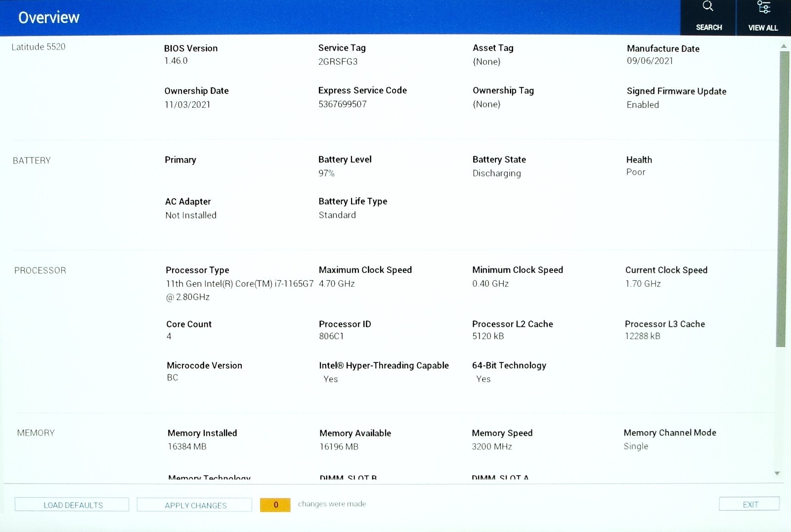Viewport: 791px width, 532px height.
Task: Click the BIOS version value 1.46.0
Action: 176,61
